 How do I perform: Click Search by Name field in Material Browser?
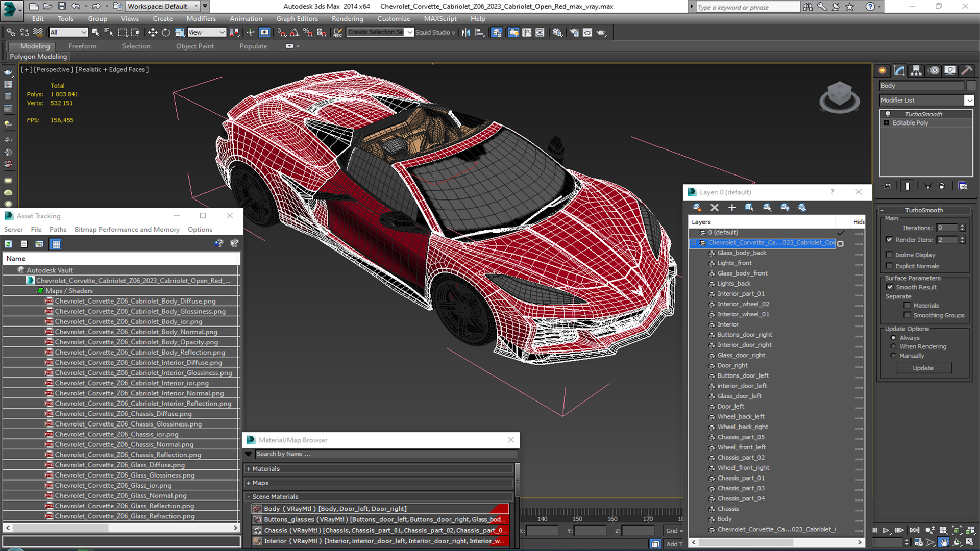click(386, 454)
